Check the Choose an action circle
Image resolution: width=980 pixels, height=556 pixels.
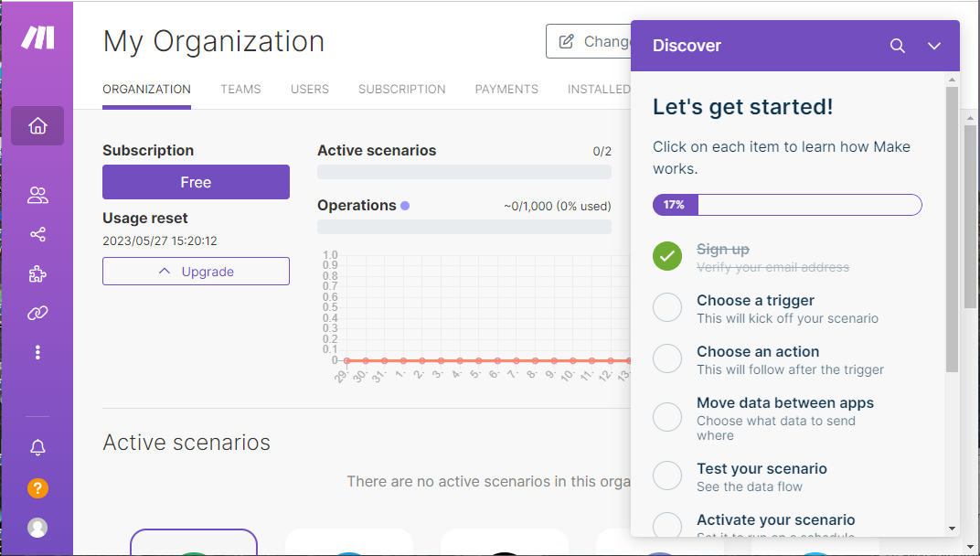point(667,359)
